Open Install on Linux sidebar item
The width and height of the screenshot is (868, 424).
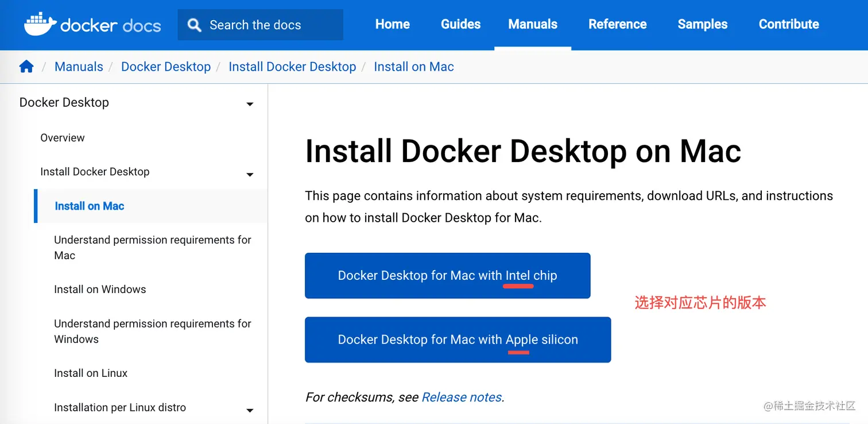[x=91, y=373]
